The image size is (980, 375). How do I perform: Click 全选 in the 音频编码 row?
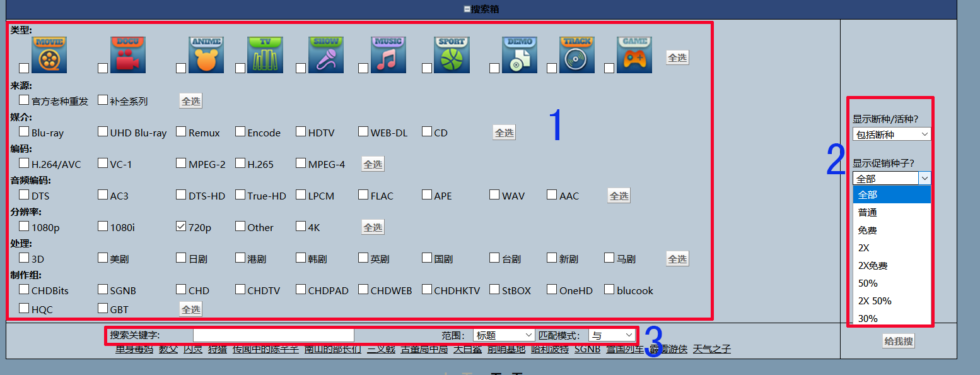coord(619,196)
